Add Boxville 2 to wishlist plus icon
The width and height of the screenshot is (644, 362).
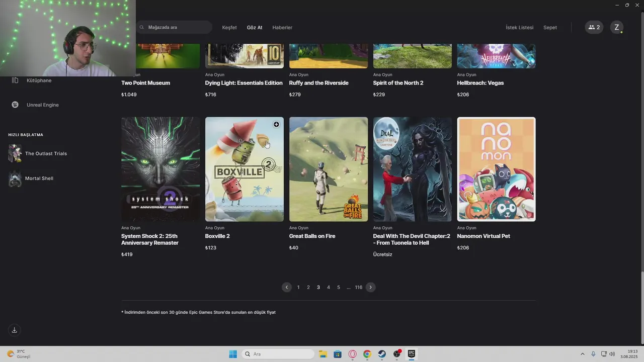tap(276, 124)
